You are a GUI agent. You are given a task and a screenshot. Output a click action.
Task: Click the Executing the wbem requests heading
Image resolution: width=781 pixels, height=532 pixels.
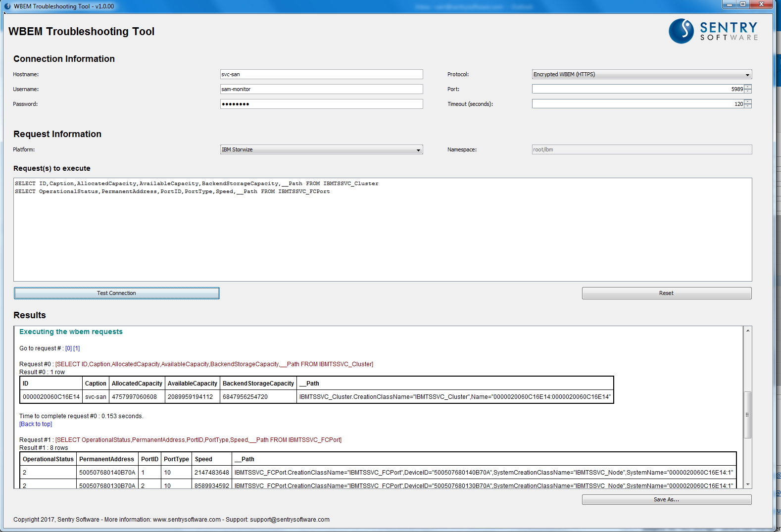(71, 332)
